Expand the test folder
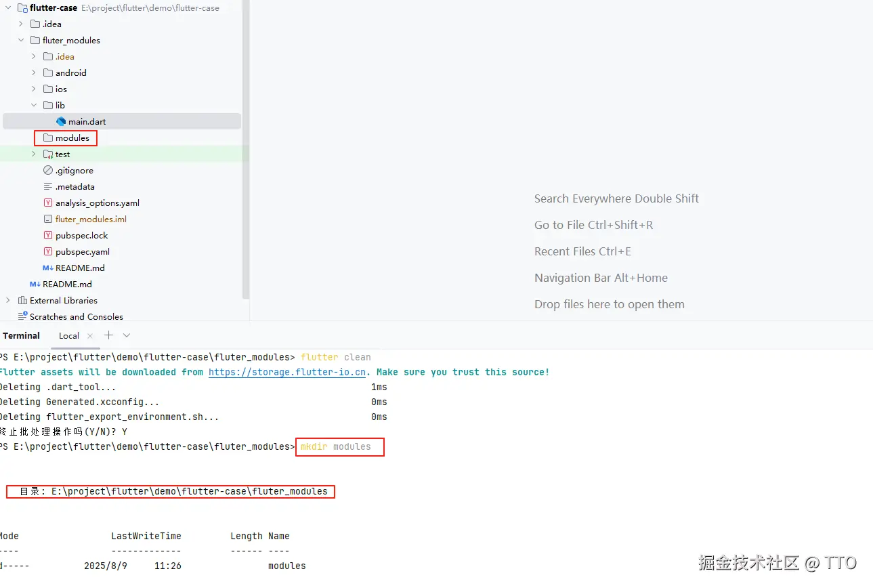The height and width of the screenshot is (588, 873). 34,154
